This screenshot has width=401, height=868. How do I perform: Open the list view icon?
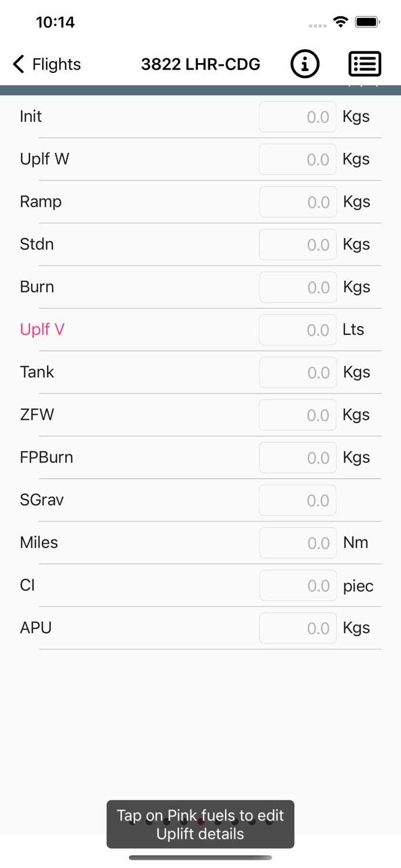365,64
